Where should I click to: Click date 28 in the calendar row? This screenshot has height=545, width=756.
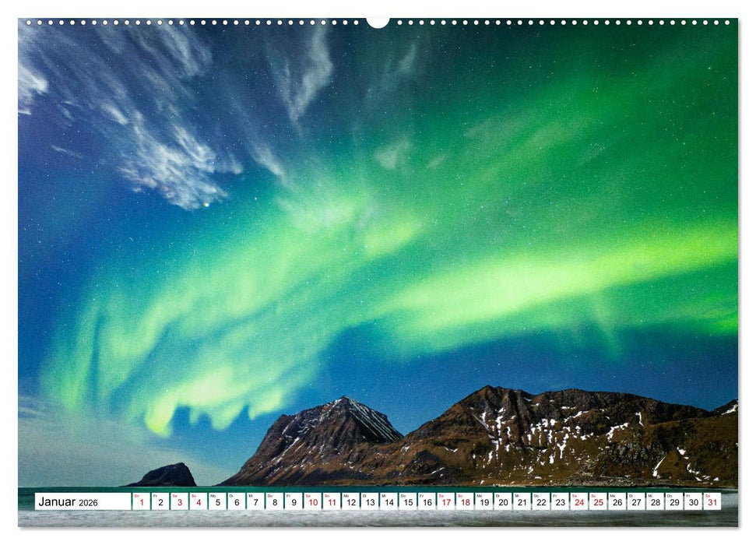tap(656, 502)
